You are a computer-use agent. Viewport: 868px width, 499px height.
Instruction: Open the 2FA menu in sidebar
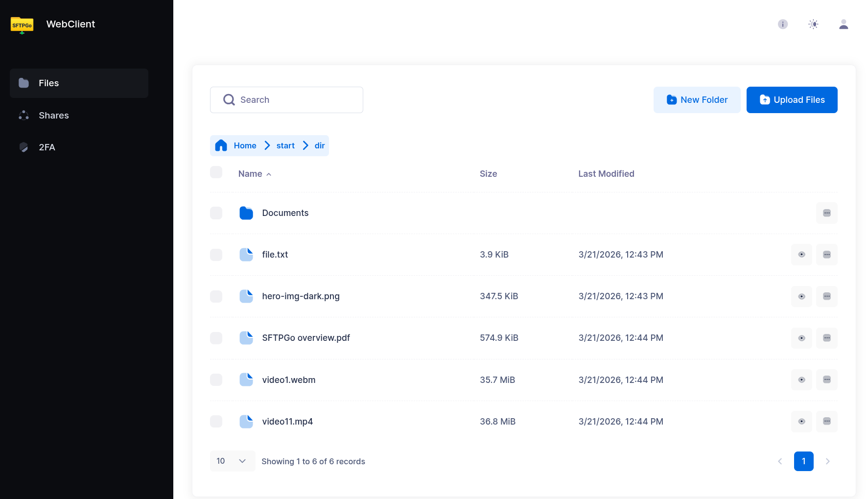[x=79, y=147]
